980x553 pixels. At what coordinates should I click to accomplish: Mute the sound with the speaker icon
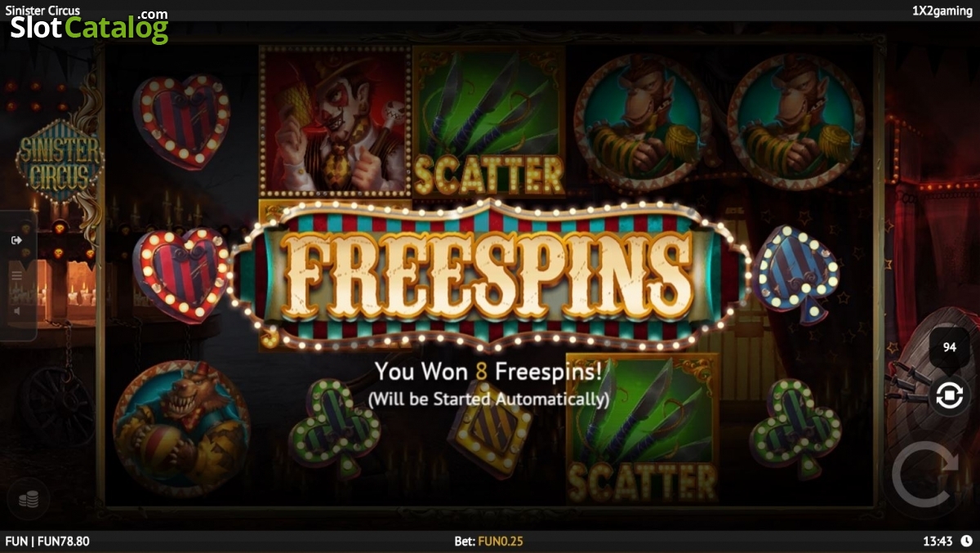16,310
